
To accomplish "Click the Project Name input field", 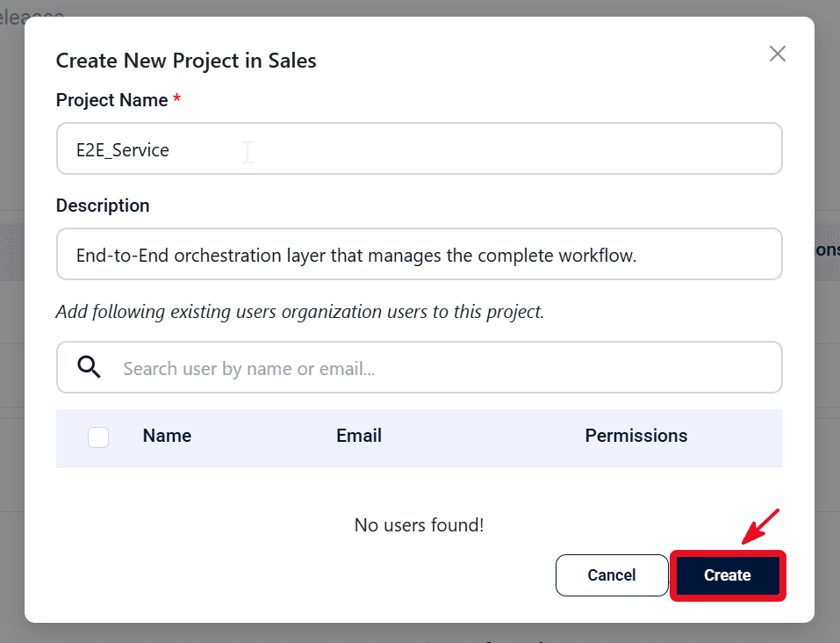I will point(419,148).
